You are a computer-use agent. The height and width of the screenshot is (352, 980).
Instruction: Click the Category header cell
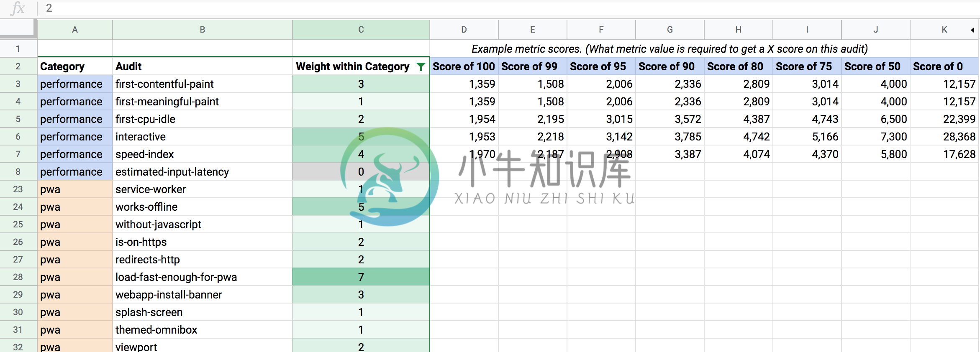pos(75,66)
